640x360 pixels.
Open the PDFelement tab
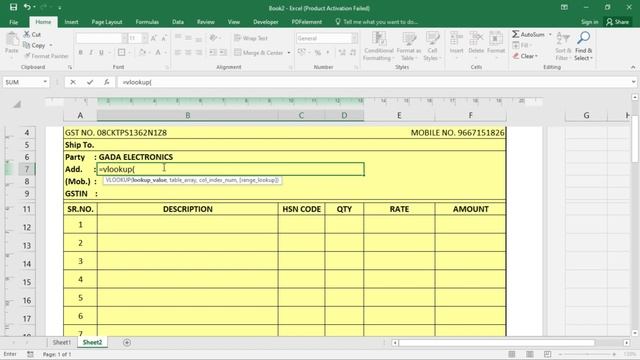(x=307, y=22)
